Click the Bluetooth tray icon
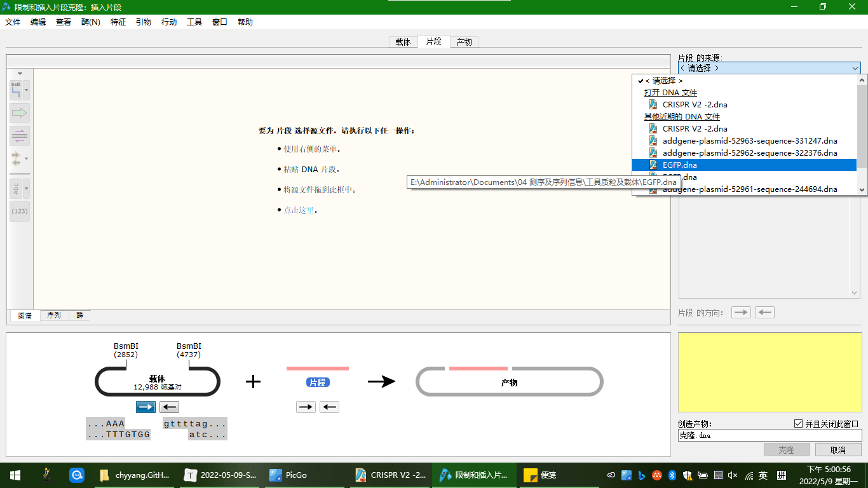 pos(673,475)
